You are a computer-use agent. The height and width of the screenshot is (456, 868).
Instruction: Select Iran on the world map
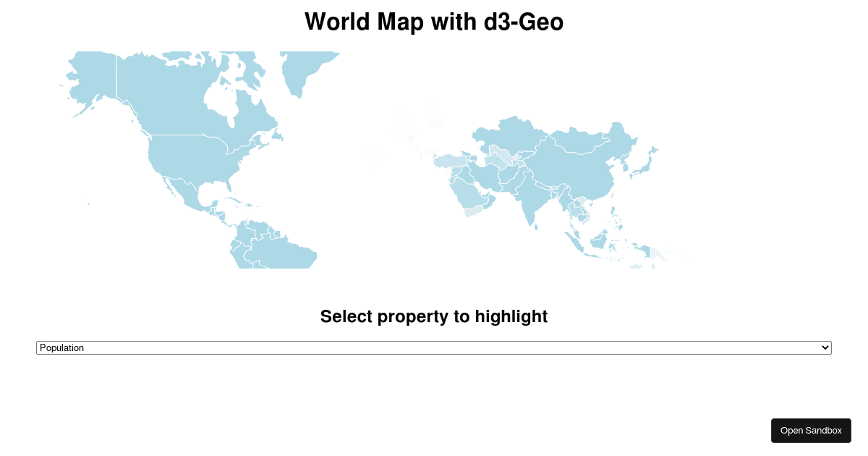click(486, 176)
